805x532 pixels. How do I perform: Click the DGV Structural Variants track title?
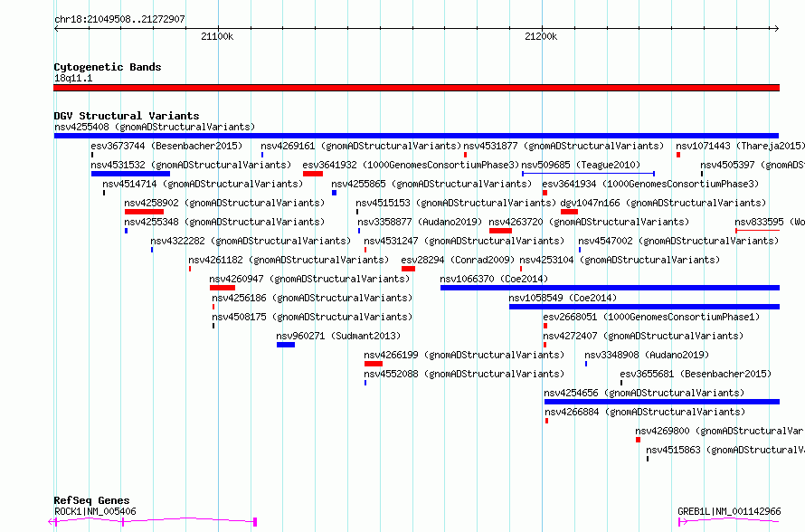pyautogui.click(x=127, y=116)
